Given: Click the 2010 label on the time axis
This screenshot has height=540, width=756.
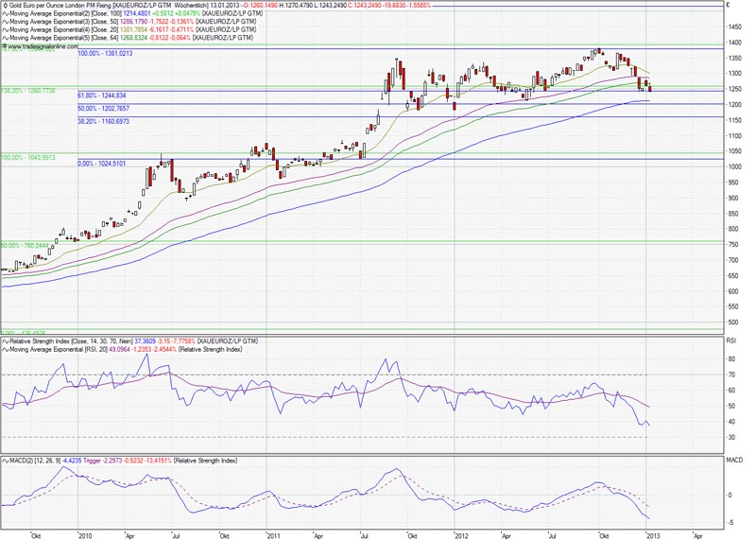Looking at the screenshot, I should point(85,535).
